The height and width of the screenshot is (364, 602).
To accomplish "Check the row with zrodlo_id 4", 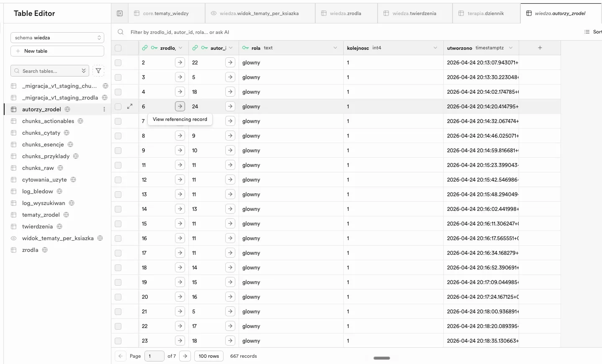I will pyautogui.click(x=118, y=92).
